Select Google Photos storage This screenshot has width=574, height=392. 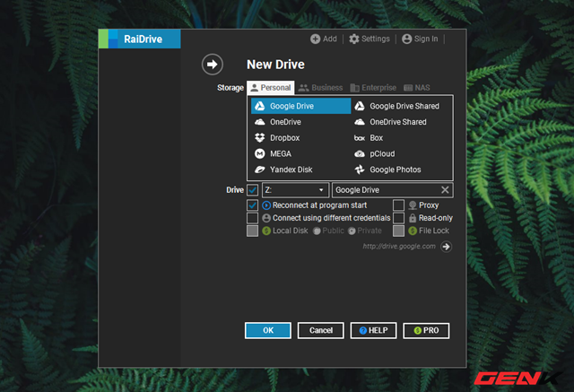401,170
